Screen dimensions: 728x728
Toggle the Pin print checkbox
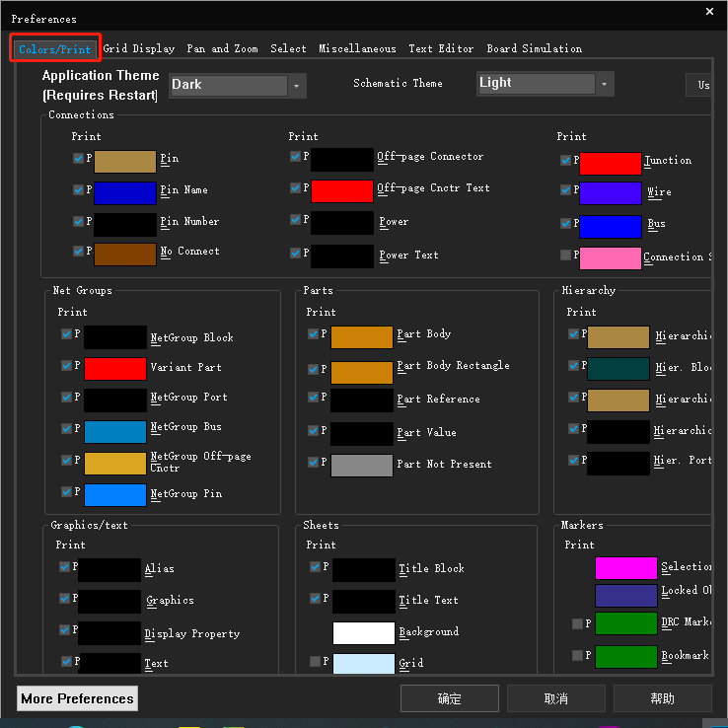click(78, 158)
